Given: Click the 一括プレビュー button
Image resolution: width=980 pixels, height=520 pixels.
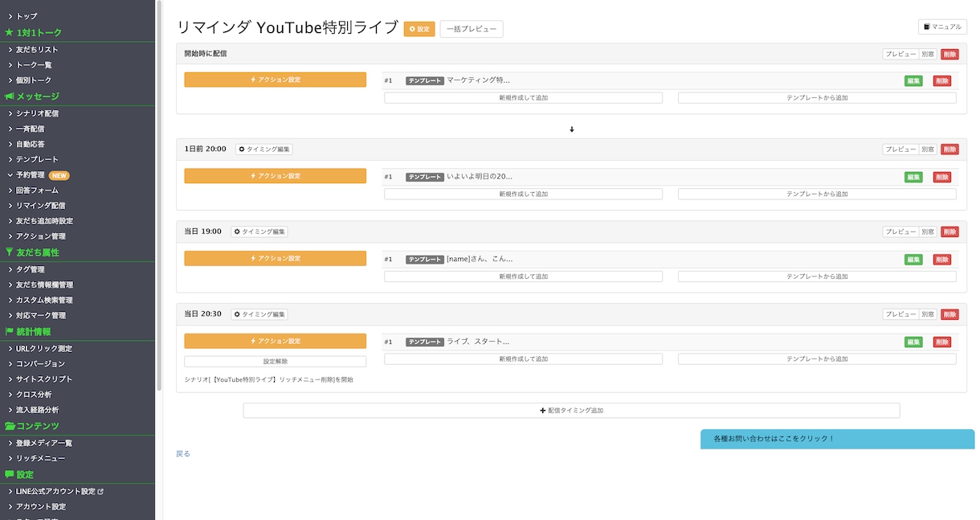Looking at the screenshot, I should click(472, 29).
